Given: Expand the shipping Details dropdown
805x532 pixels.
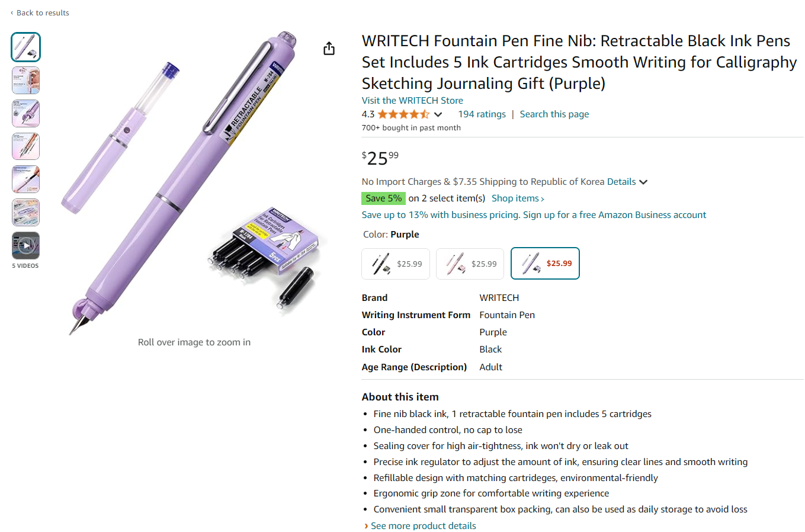Looking at the screenshot, I should (627, 182).
